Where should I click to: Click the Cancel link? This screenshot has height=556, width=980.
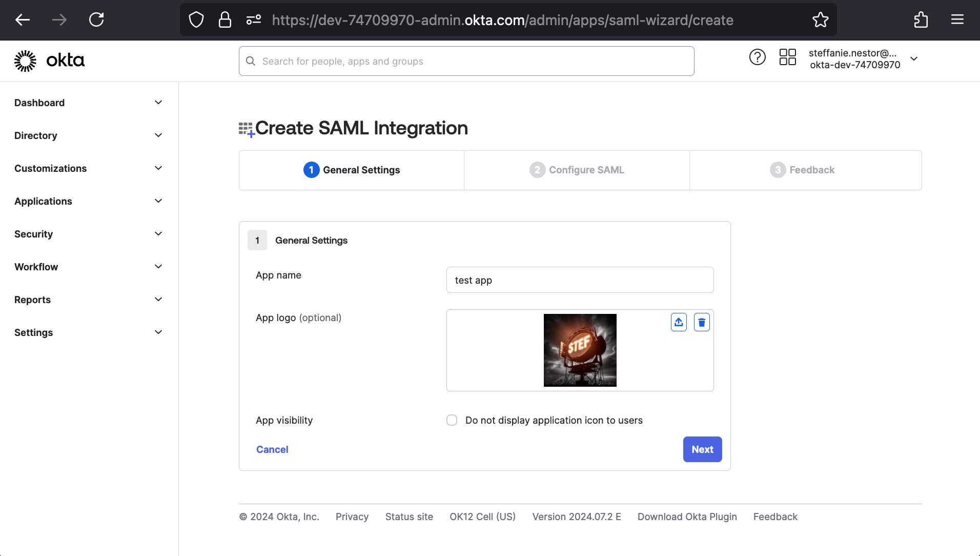[x=272, y=449]
